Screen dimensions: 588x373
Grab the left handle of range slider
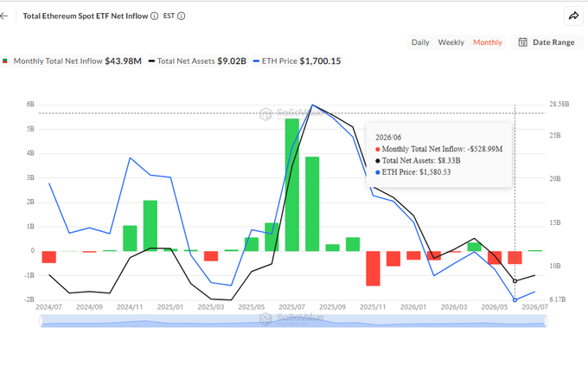click(x=41, y=321)
